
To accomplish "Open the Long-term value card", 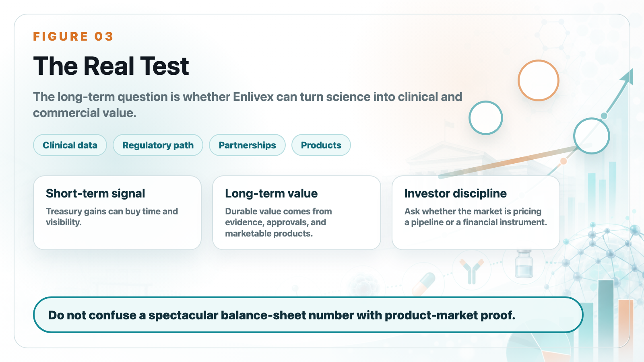I will pyautogui.click(x=297, y=213).
